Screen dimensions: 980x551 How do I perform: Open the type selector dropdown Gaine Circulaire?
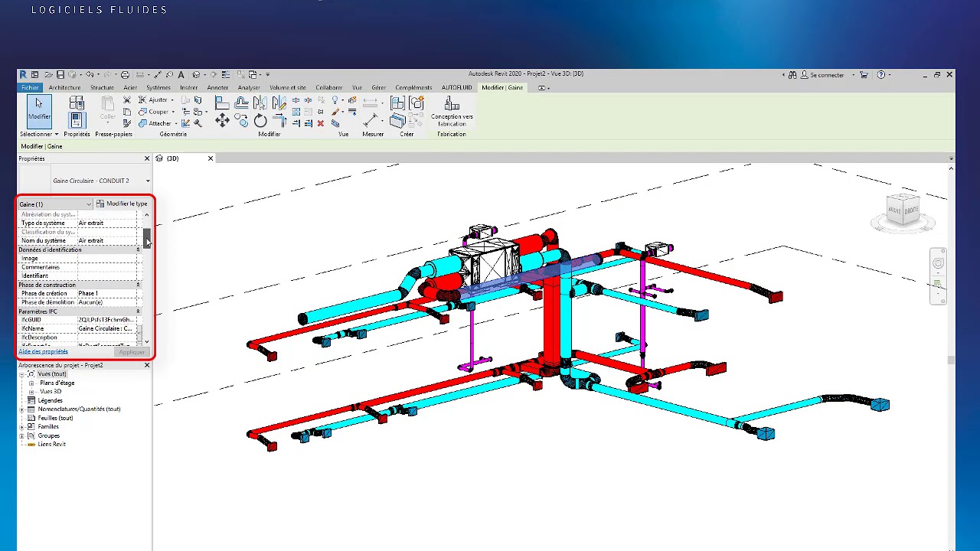click(x=148, y=181)
